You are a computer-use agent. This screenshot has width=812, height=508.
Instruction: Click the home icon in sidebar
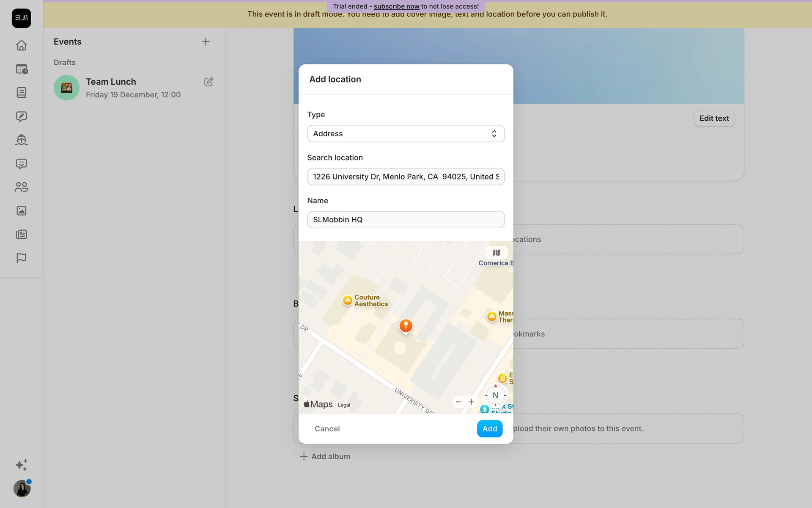click(x=21, y=45)
